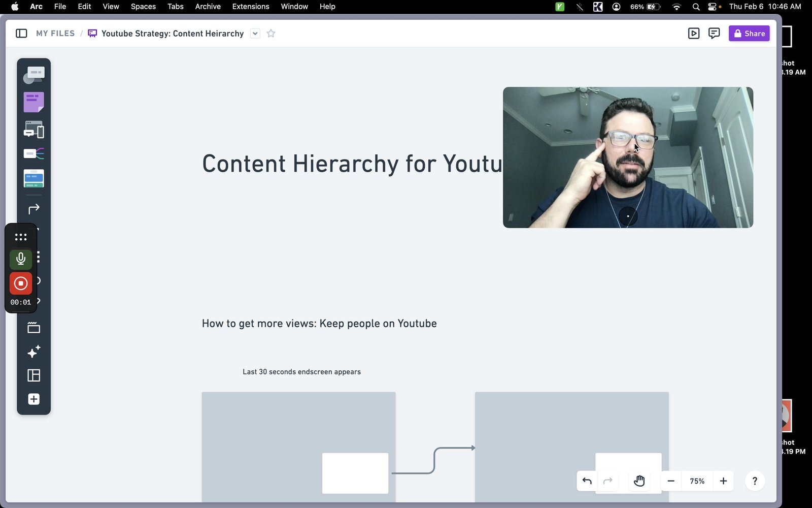Open the AI sparkle tool

click(33, 352)
